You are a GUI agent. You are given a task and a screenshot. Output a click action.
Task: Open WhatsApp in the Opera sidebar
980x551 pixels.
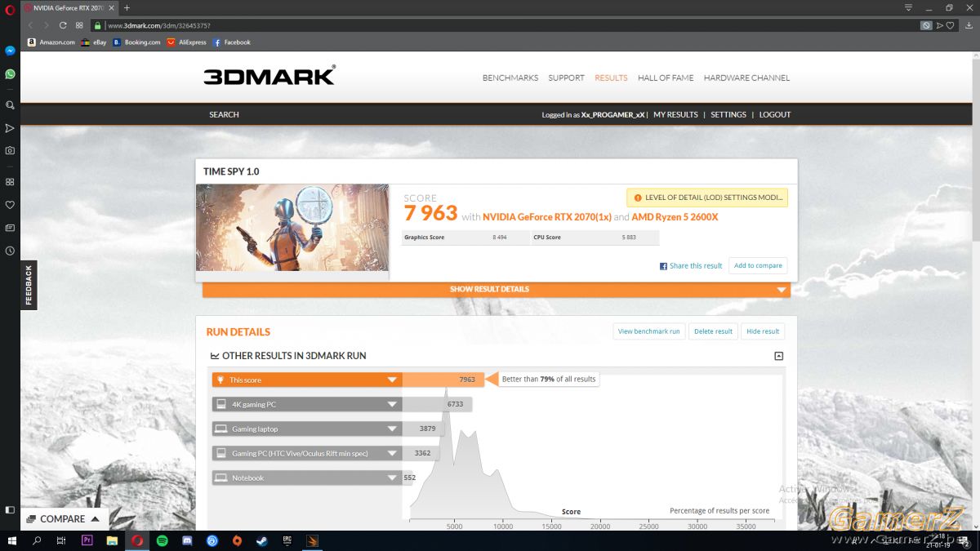point(10,73)
